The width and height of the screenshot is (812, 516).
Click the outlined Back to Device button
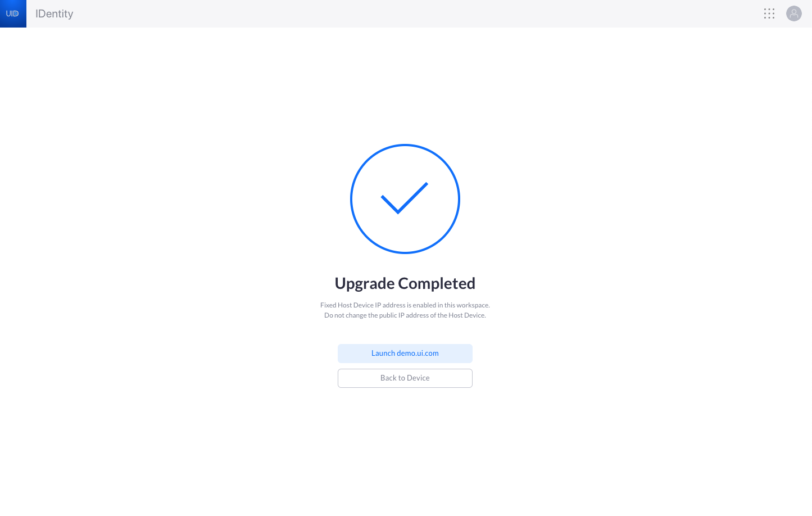(x=405, y=378)
